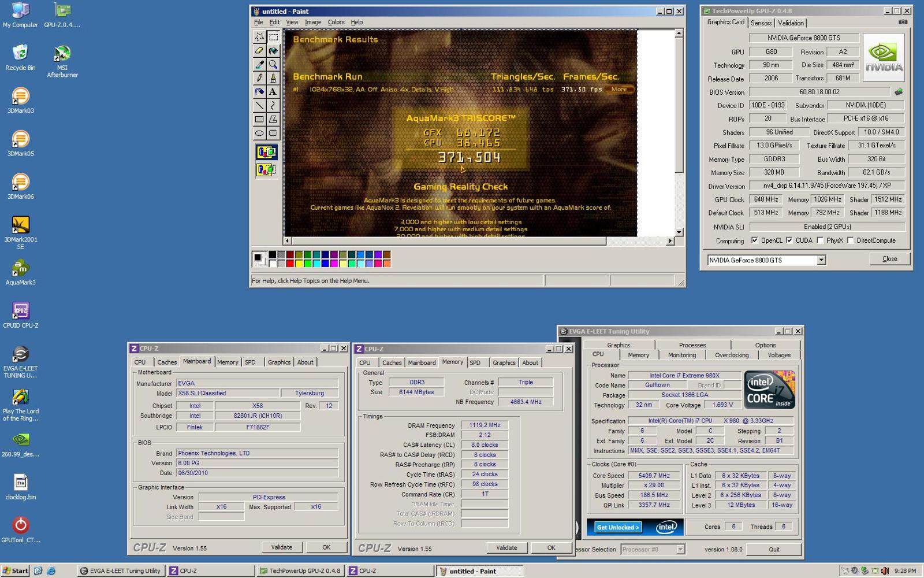Select the Free-Form Select tool in Paint
The width and height of the screenshot is (924, 578).
coord(259,36)
